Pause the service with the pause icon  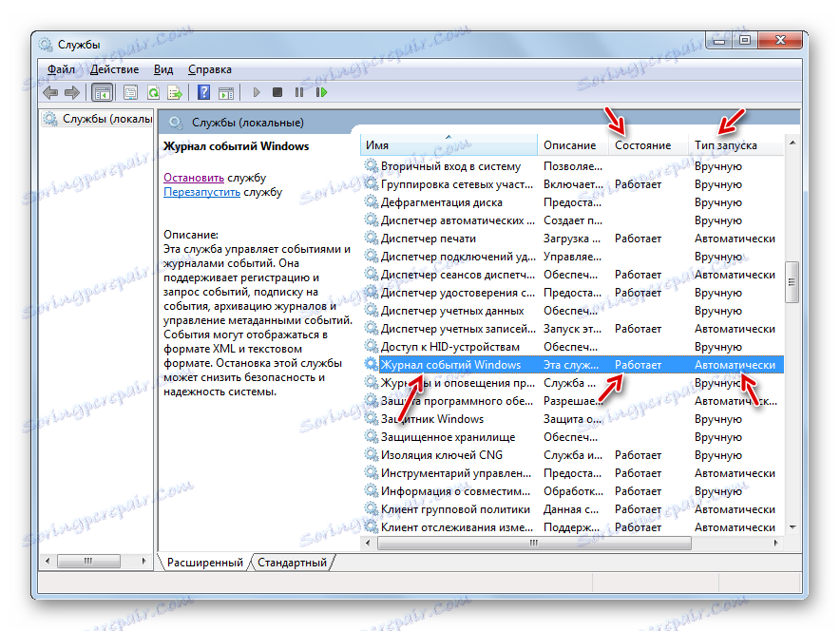coord(299,93)
